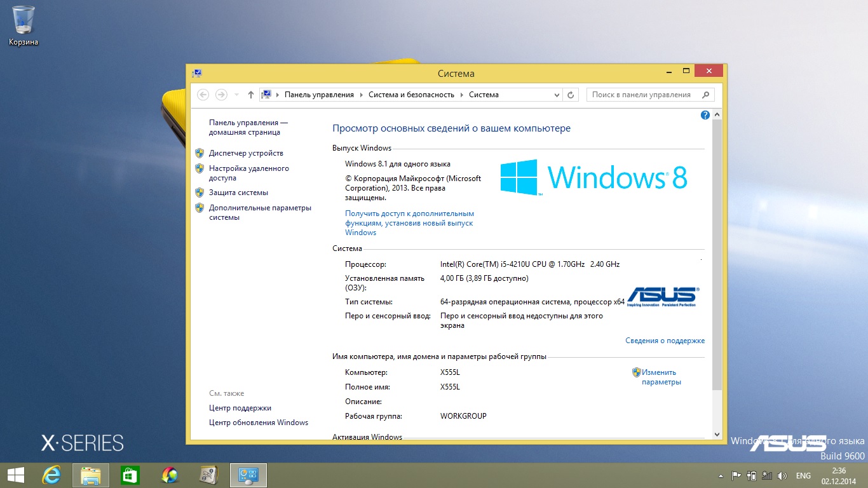Switch ENG input language indicator

(803, 475)
